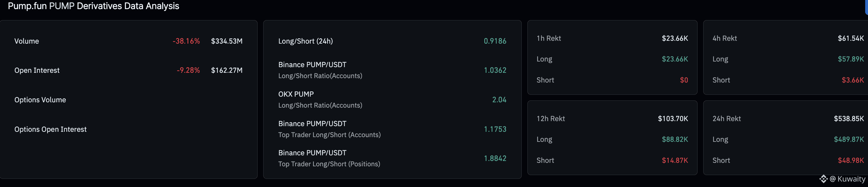Click the 4h Rekt card title
The width and height of the screenshot is (868, 187).
[x=725, y=38]
